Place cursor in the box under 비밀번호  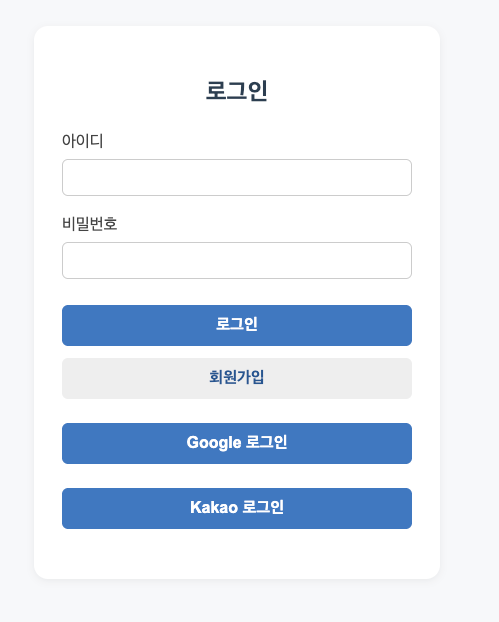coord(237,260)
